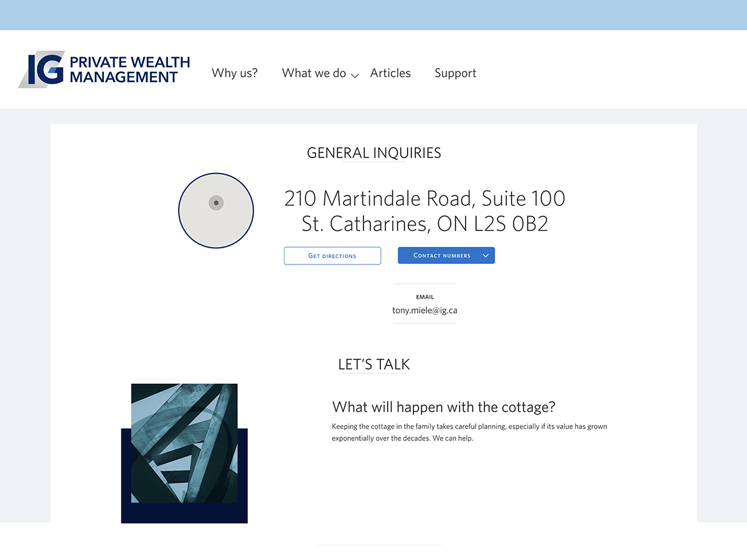The height and width of the screenshot is (560, 747).
Task: Open the Why us? page
Action: click(235, 73)
